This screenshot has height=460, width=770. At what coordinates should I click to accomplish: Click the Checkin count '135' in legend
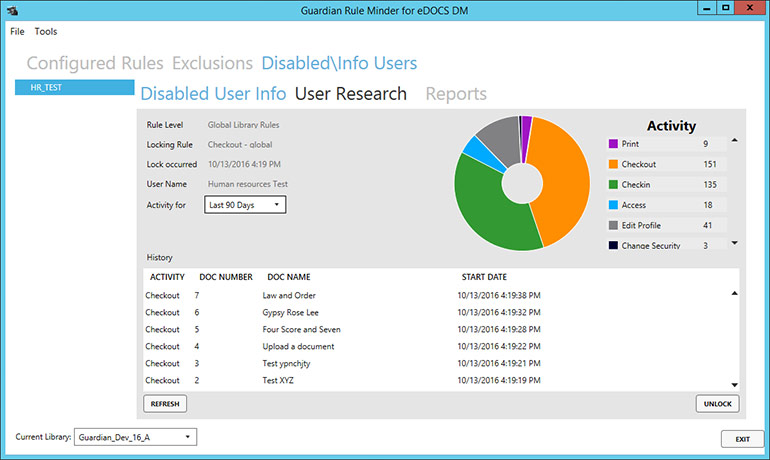click(x=710, y=185)
